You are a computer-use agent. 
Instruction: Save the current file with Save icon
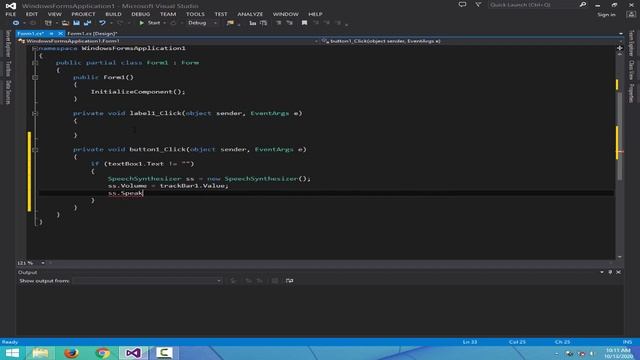click(76, 23)
